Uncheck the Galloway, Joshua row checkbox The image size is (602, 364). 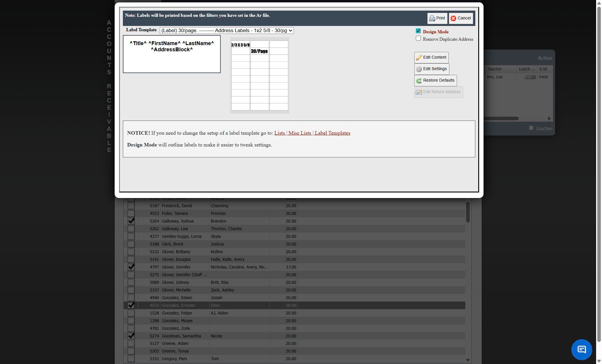click(131, 221)
